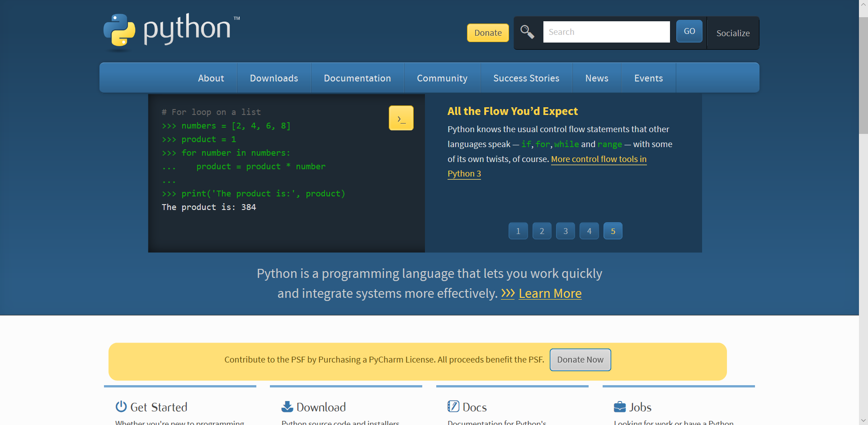Open the Learn More link
The image size is (868, 425).
[x=550, y=293]
